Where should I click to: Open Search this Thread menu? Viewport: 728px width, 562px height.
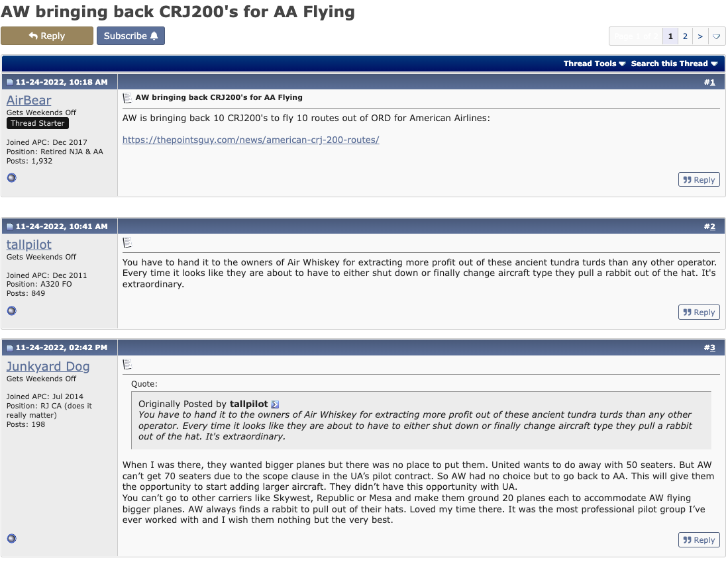pos(674,64)
